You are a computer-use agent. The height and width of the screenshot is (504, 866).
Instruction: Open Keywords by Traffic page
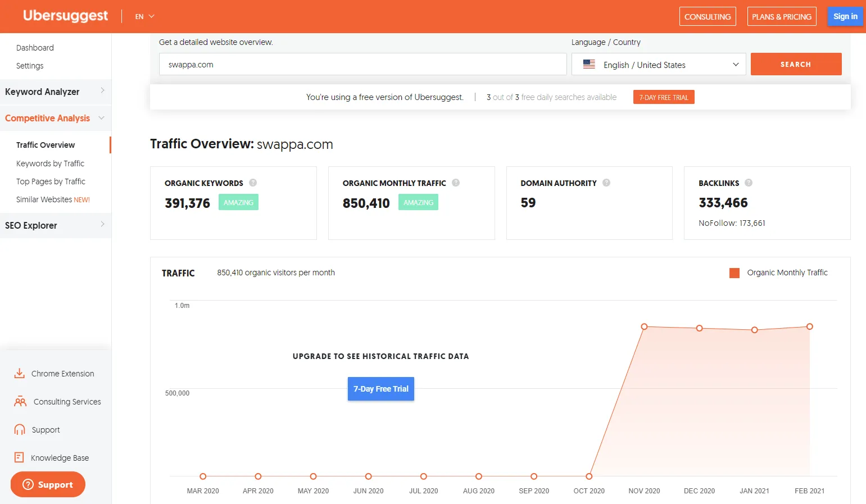coord(50,164)
